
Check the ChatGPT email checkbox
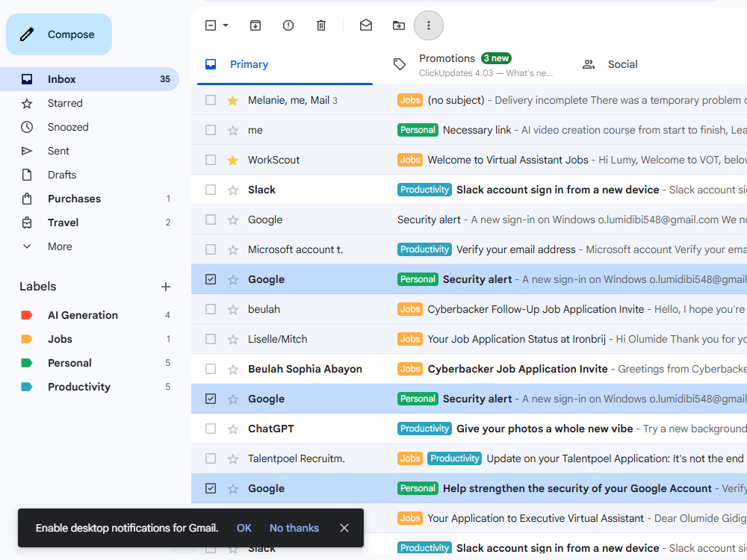[211, 429]
